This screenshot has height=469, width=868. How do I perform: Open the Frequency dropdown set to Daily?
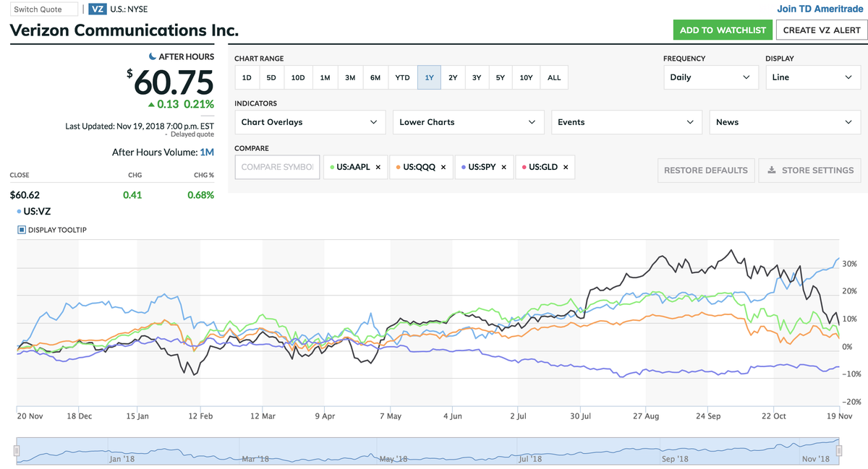click(x=710, y=77)
